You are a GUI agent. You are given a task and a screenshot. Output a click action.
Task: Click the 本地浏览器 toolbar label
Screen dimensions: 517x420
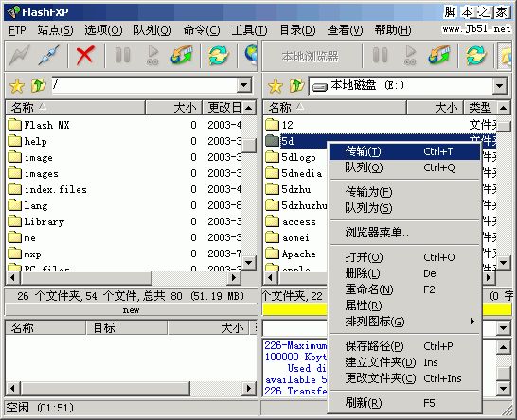coord(311,57)
